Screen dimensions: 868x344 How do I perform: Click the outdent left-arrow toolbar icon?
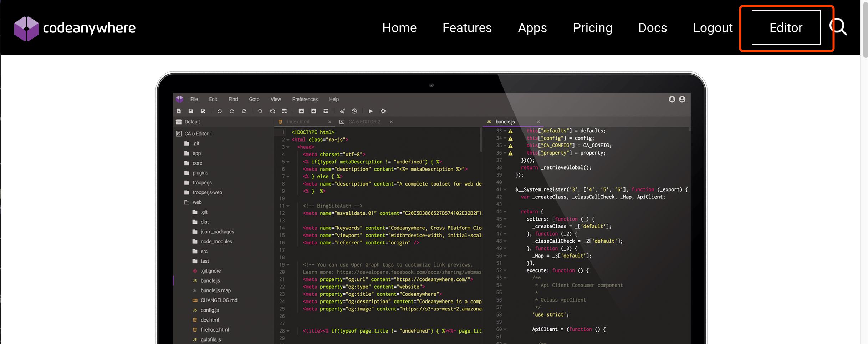tap(301, 111)
